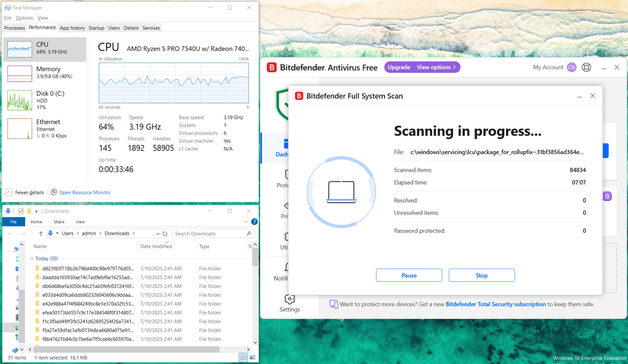Open Explorer help question mark icon
The width and height of the screenshot is (628, 364).
pyautogui.click(x=254, y=222)
